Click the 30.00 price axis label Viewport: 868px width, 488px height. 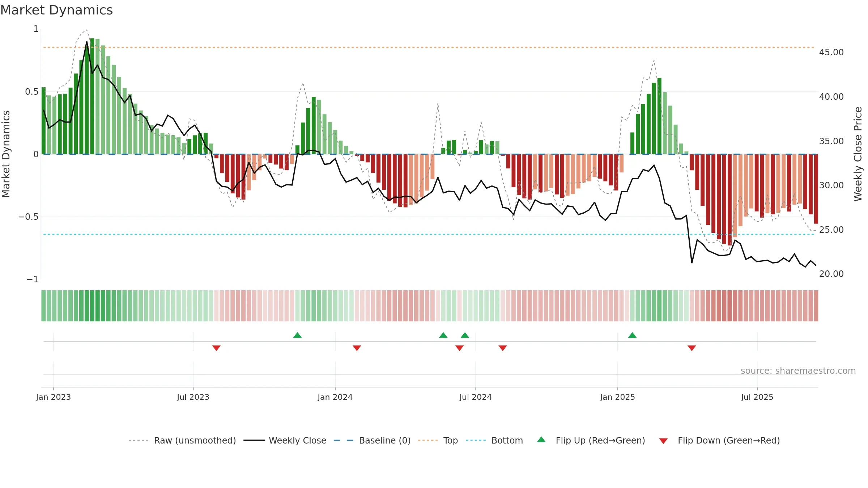831,185
